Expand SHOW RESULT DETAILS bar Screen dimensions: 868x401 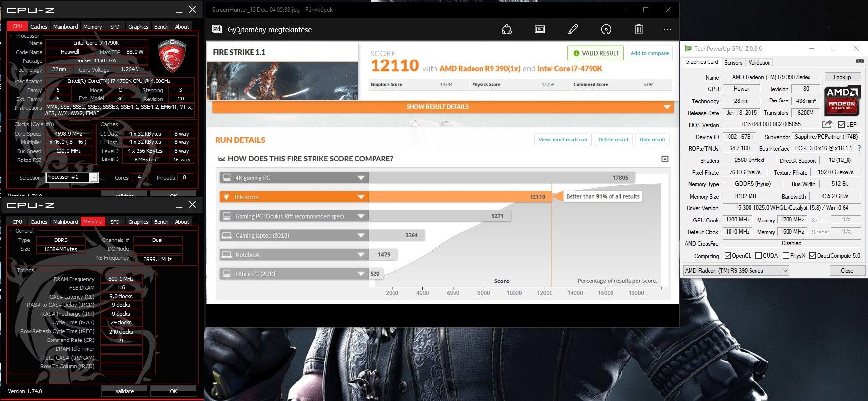click(x=443, y=107)
